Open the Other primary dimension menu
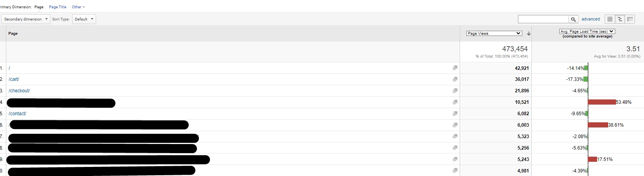This screenshot has height=176, width=644. [x=78, y=7]
